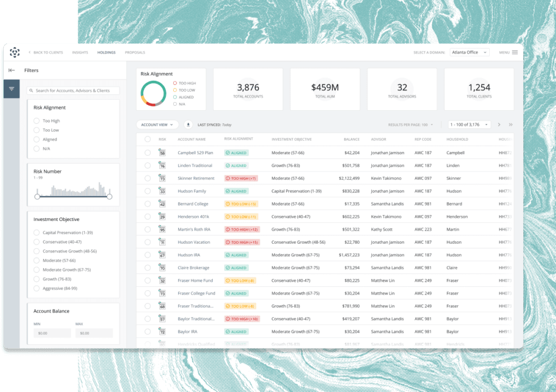The image size is (556, 392).
Task: Open the hamburger Menu icon
Action: coord(515,53)
